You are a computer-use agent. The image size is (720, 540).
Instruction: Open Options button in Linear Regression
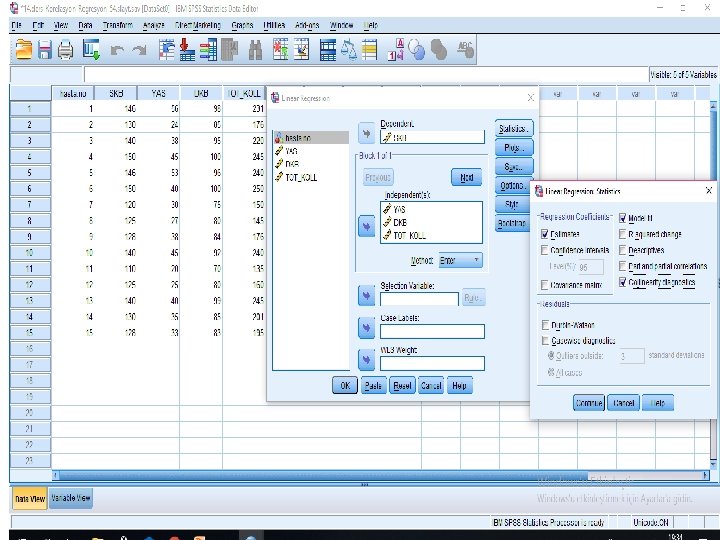[x=514, y=185]
